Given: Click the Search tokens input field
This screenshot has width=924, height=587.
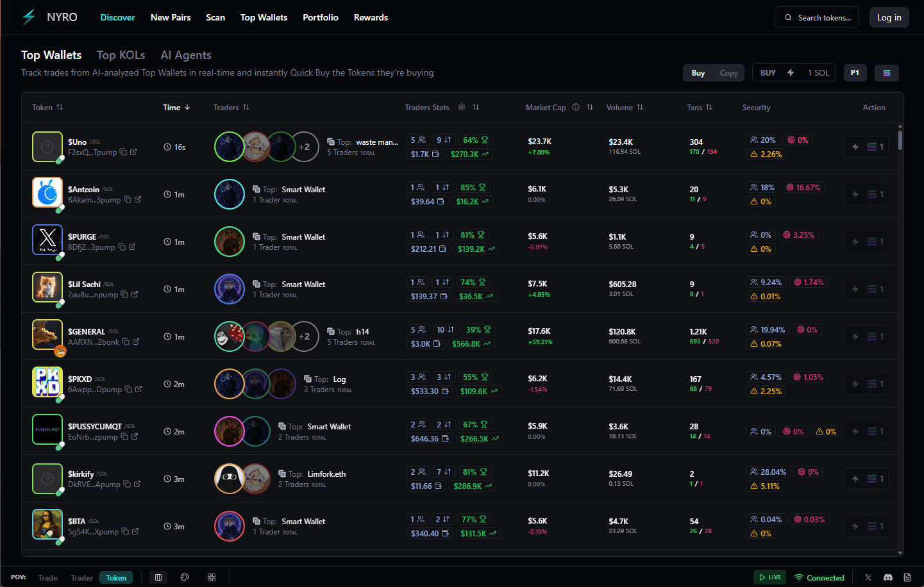Looking at the screenshot, I should (816, 17).
